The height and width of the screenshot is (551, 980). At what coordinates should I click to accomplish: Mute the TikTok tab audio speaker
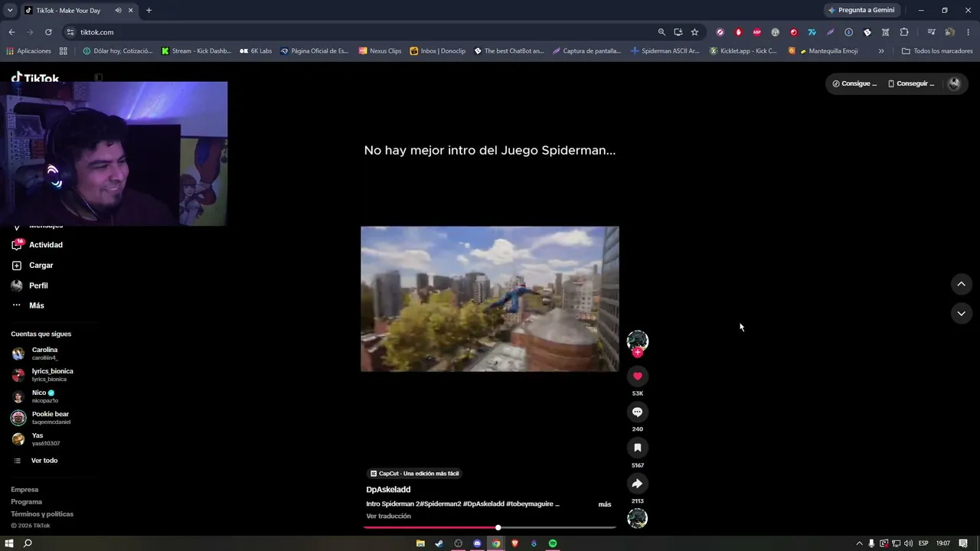pos(118,10)
